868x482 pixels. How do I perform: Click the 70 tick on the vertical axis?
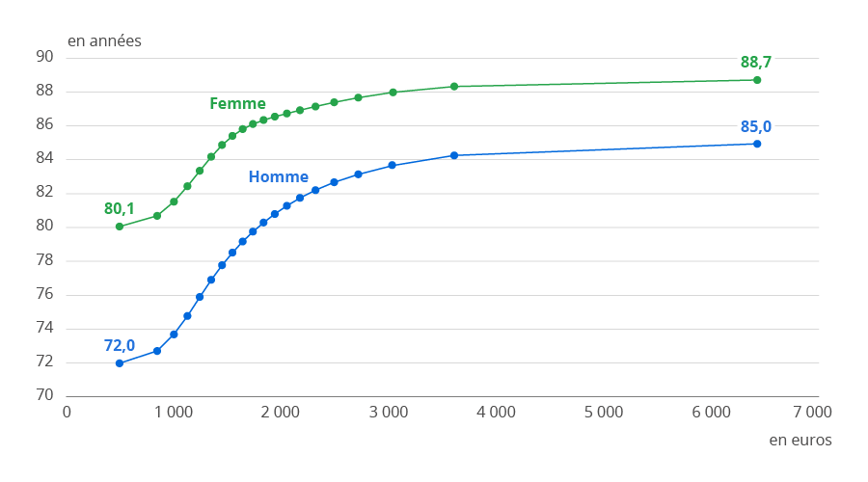point(44,396)
